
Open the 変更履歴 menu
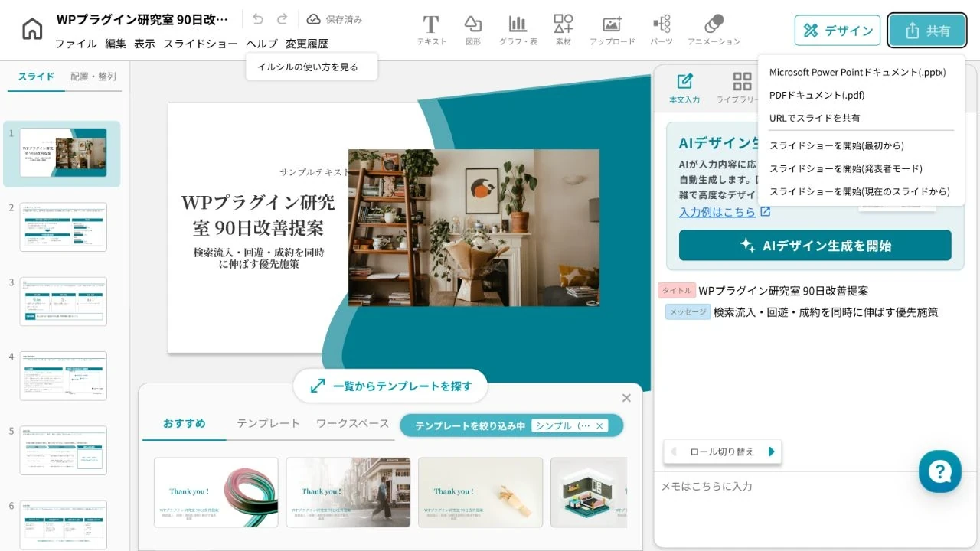tap(307, 44)
